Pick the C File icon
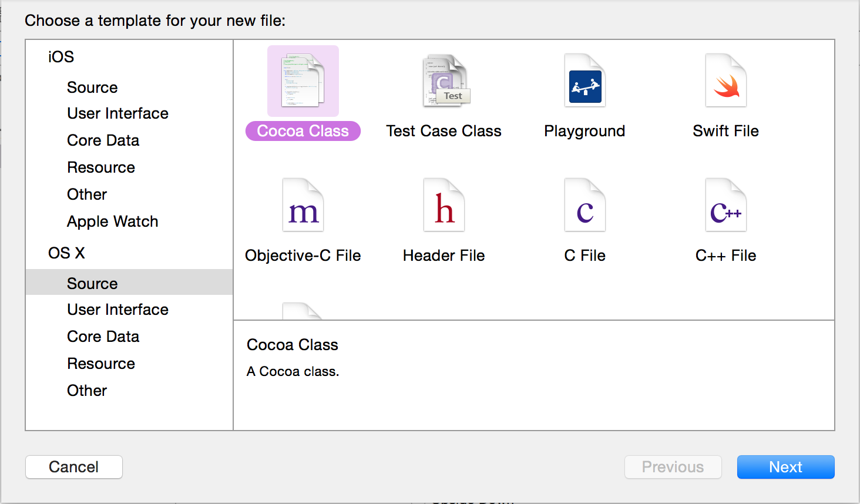 point(585,205)
